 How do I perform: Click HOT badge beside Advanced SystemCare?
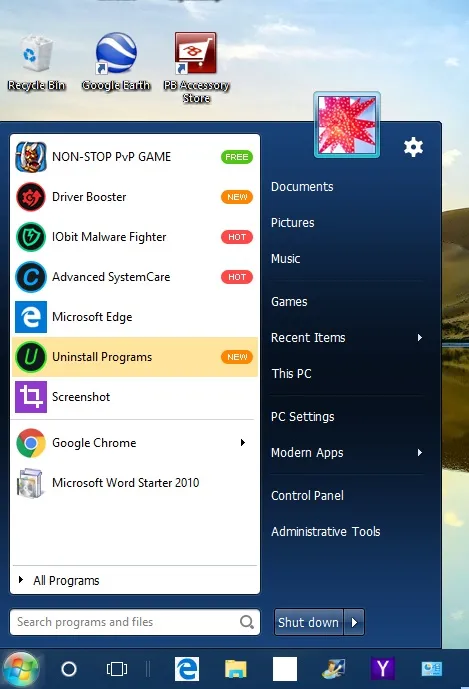pyautogui.click(x=237, y=277)
